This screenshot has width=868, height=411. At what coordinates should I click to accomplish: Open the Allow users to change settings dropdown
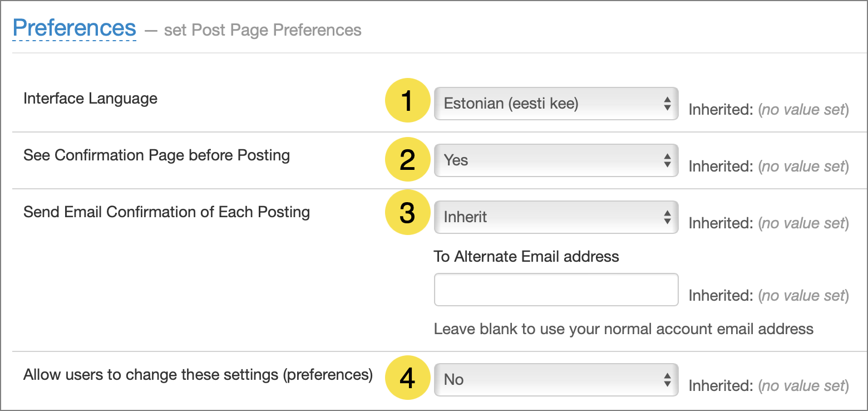pos(555,380)
